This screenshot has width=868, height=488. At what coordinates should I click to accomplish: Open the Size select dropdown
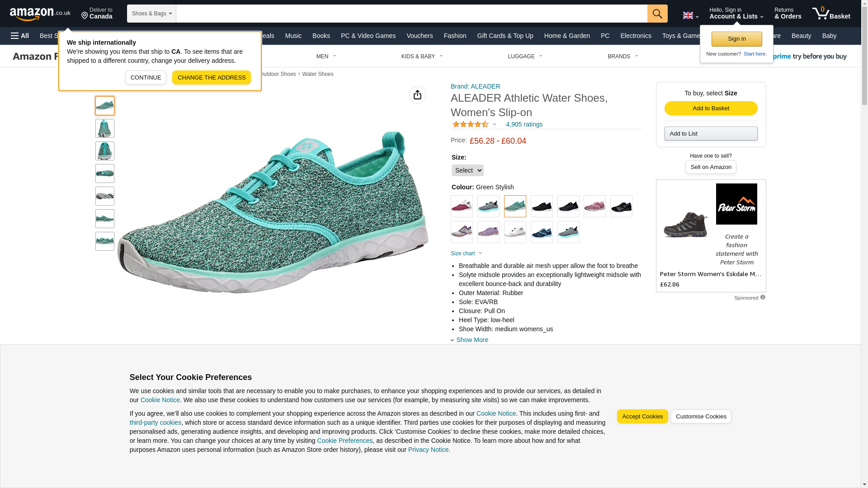tap(467, 170)
